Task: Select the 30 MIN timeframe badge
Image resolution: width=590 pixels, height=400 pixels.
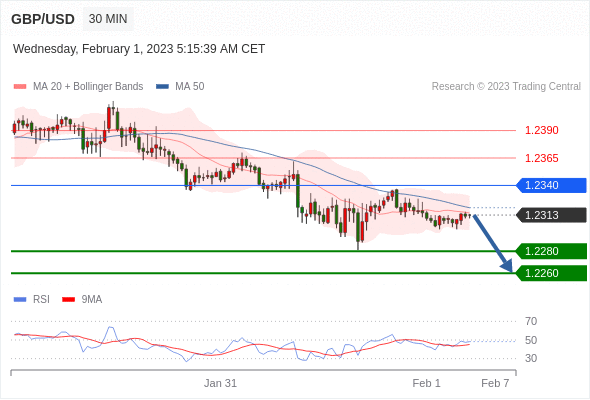Action: [x=108, y=19]
